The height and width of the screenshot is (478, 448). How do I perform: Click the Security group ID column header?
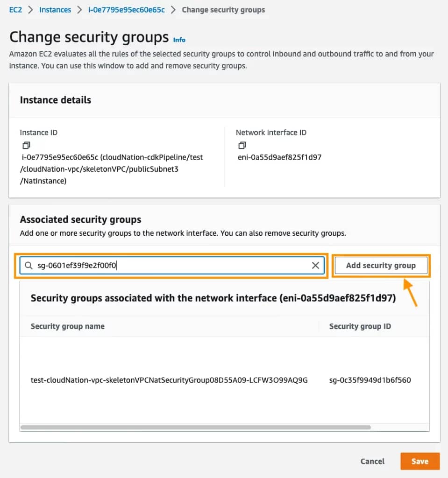point(360,326)
